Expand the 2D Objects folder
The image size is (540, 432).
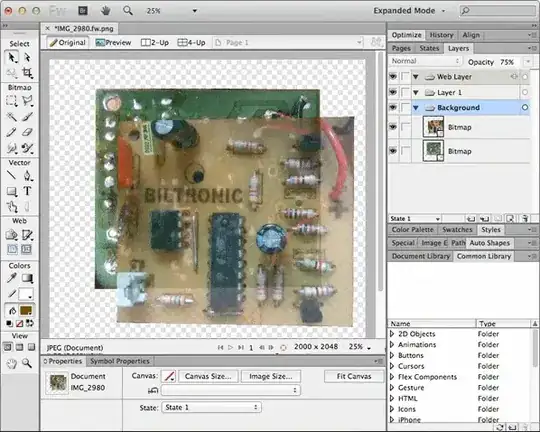392,334
